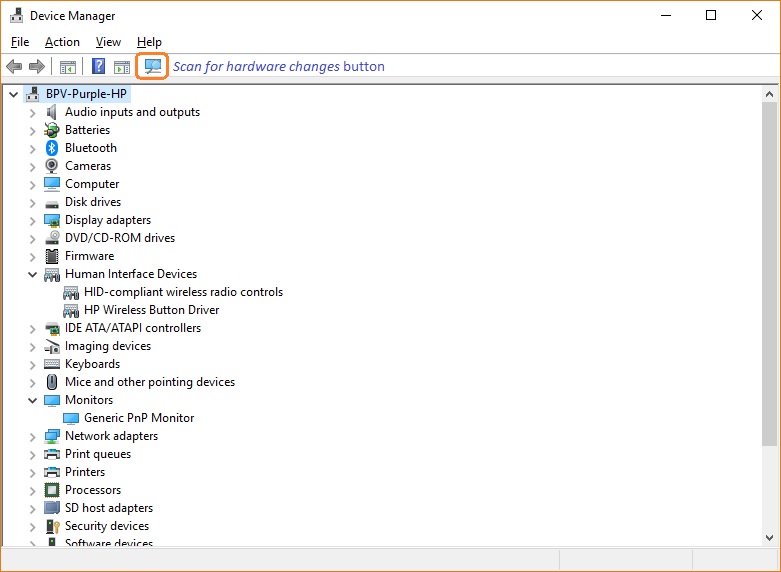
Task: Click the Disk drives icon
Action: pyautogui.click(x=52, y=203)
